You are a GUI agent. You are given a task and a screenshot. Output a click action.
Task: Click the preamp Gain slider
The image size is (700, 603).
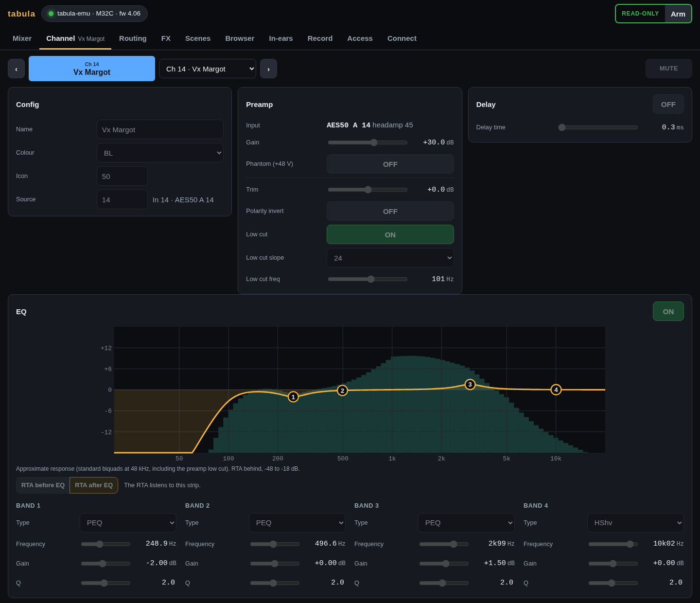(367, 142)
